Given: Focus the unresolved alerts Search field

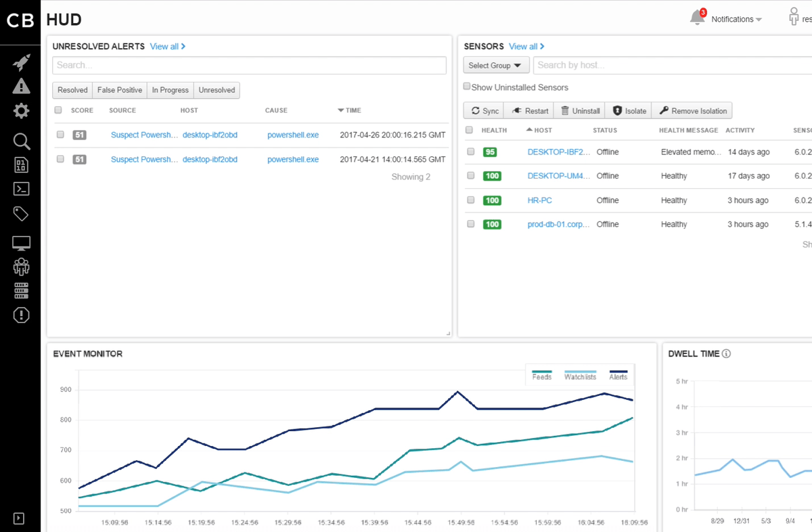Looking at the screenshot, I should click(249, 66).
